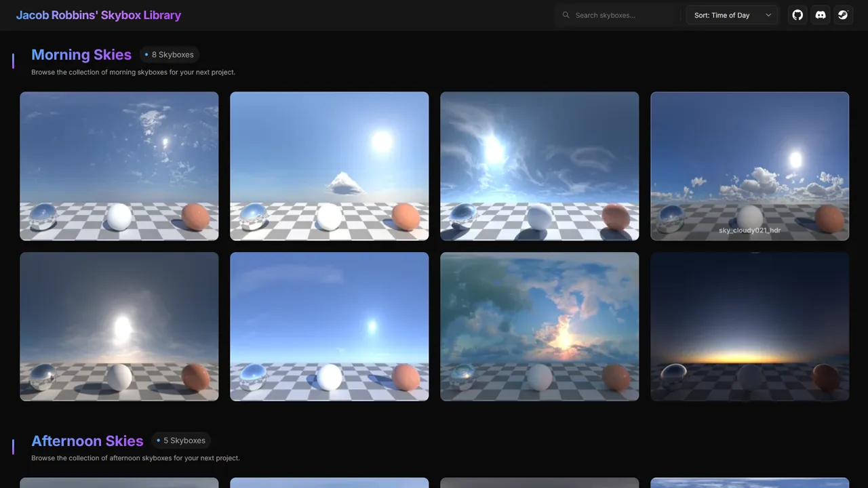Screen dimensions: 868x488
Task: Click the 8 Skyboxes count badge
Action: 169,55
